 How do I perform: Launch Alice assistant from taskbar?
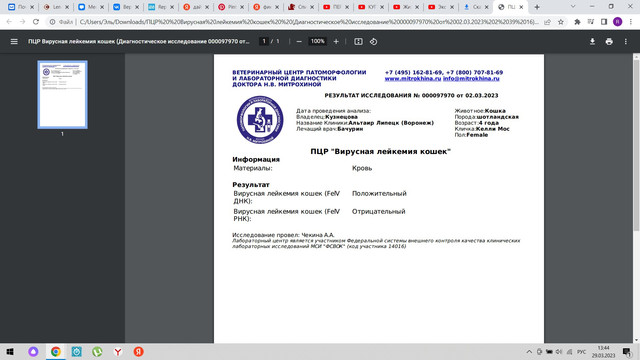[x=33, y=351]
